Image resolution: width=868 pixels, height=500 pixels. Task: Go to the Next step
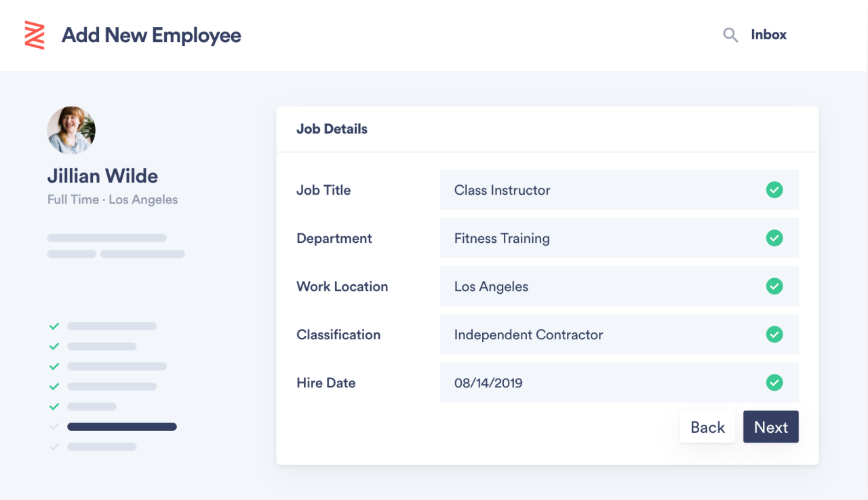coord(770,427)
